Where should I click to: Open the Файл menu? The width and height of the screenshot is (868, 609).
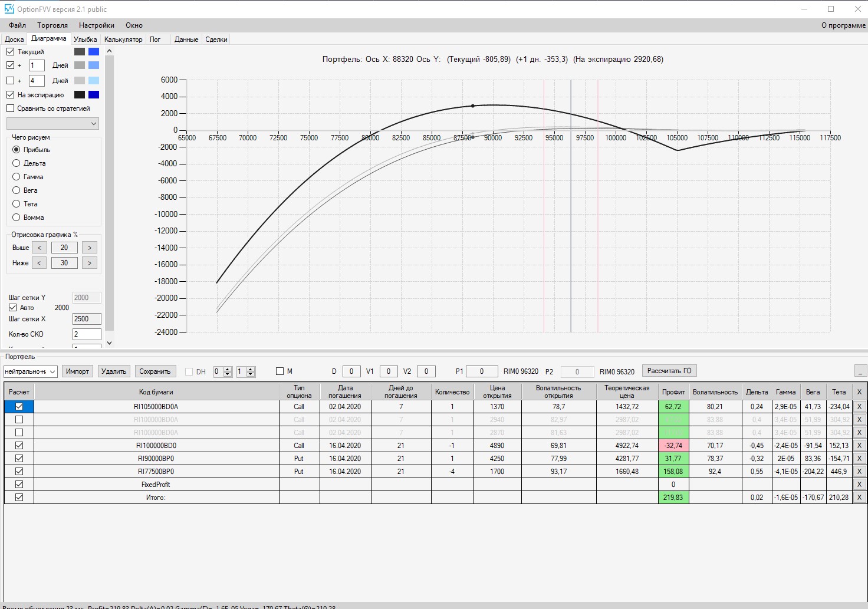(18, 25)
